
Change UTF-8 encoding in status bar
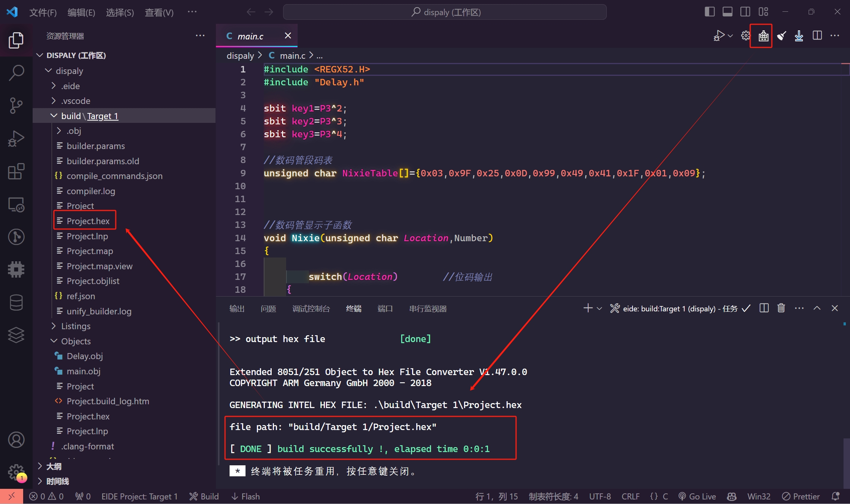(600, 496)
